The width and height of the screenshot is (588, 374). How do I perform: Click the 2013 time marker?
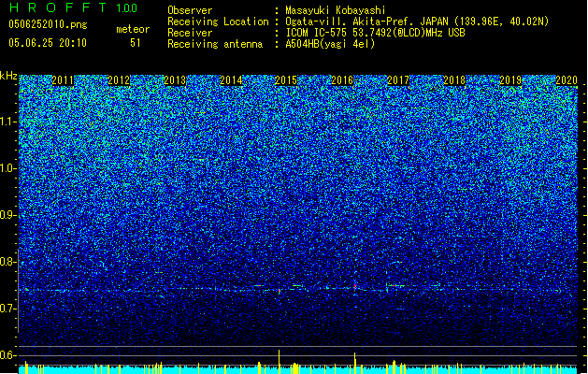click(175, 80)
